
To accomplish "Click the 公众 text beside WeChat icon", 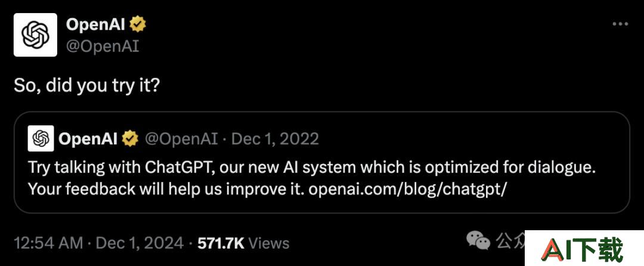I will coord(510,240).
